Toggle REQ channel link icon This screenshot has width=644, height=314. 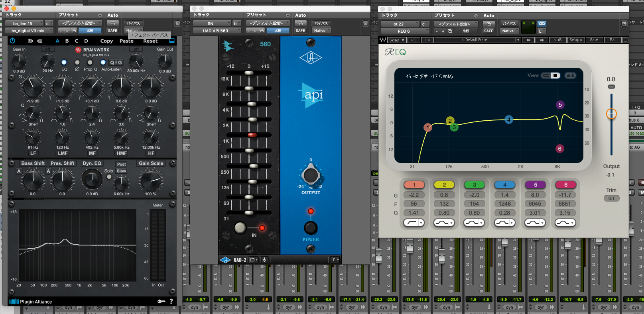[x=542, y=24]
